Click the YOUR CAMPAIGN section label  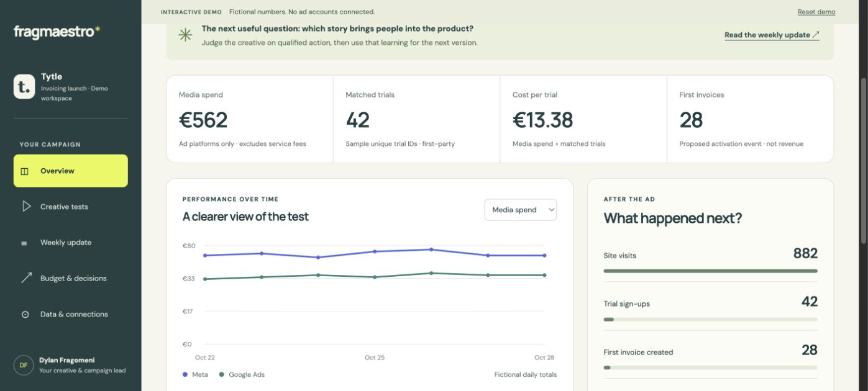[x=50, y=145]
